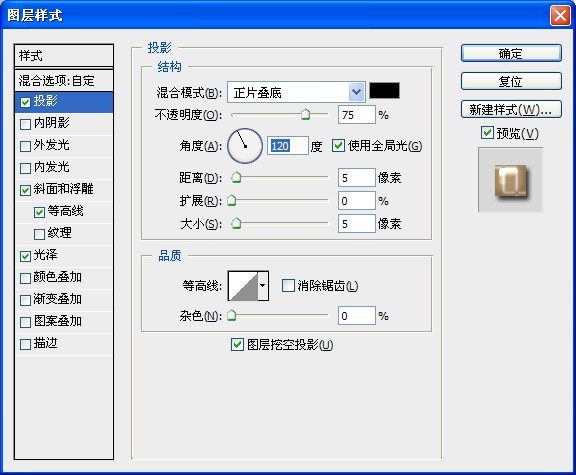The width and height of the screenshot is (576, 475).
Task: Click the 新建样式(W)... button
Action: point(511,109)
